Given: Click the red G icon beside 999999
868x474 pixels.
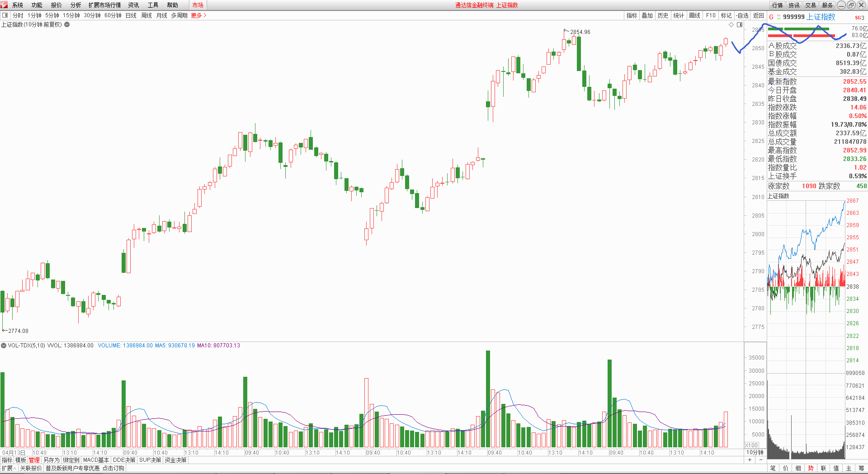Looking at the screenshot, I should point(771,17).
